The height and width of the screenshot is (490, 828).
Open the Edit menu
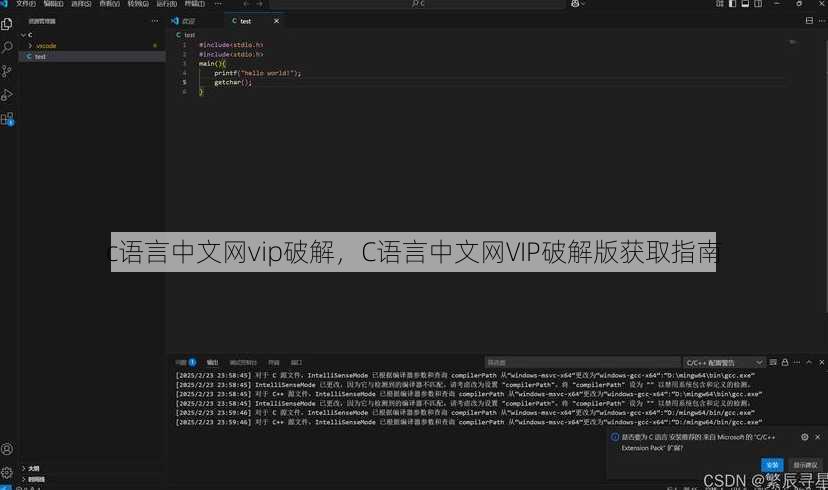click(53, 4)
